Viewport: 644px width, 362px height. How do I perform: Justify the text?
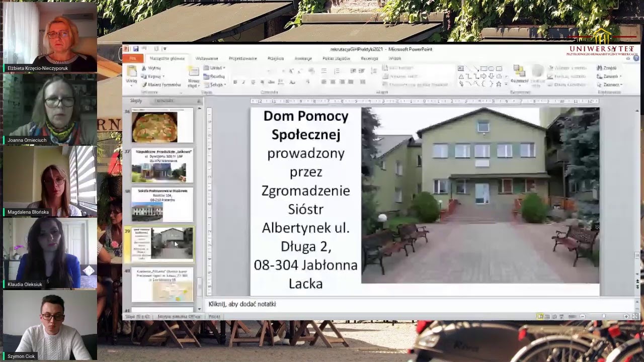(x=351, y=82)
